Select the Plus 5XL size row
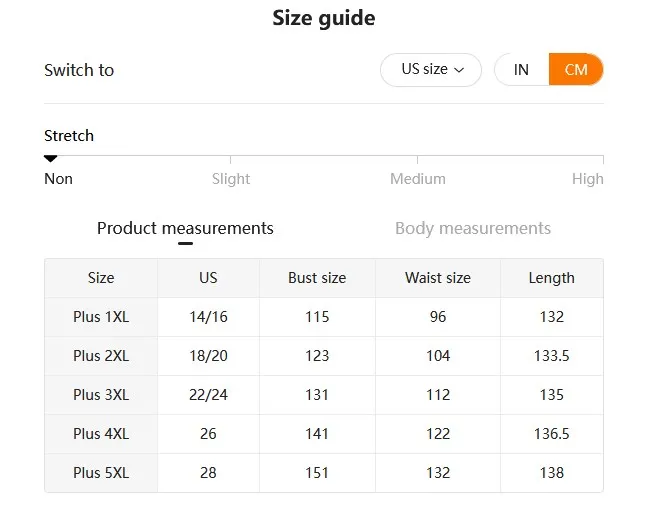 click(101, 473)
